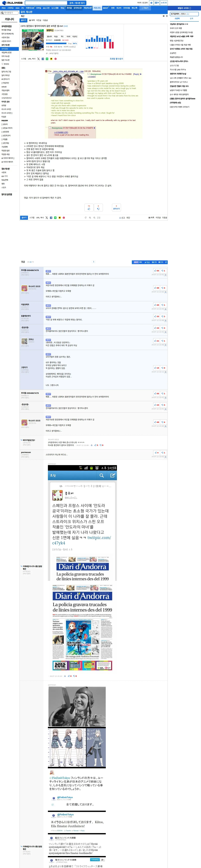This screenshot has height=868, width=201.
Task: Share on X icon in bottom post toolbar
Action: [47, 218]
